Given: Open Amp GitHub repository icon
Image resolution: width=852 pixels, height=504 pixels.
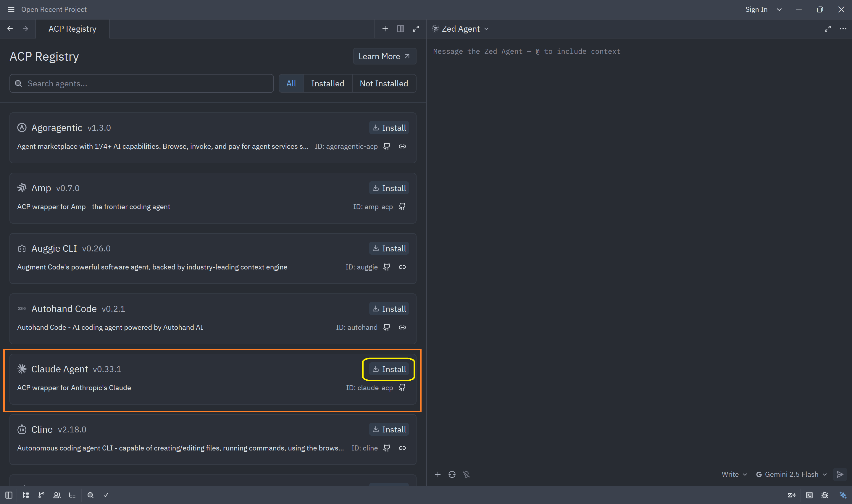Looking at the screenshot, I should (x=402, y=207).
